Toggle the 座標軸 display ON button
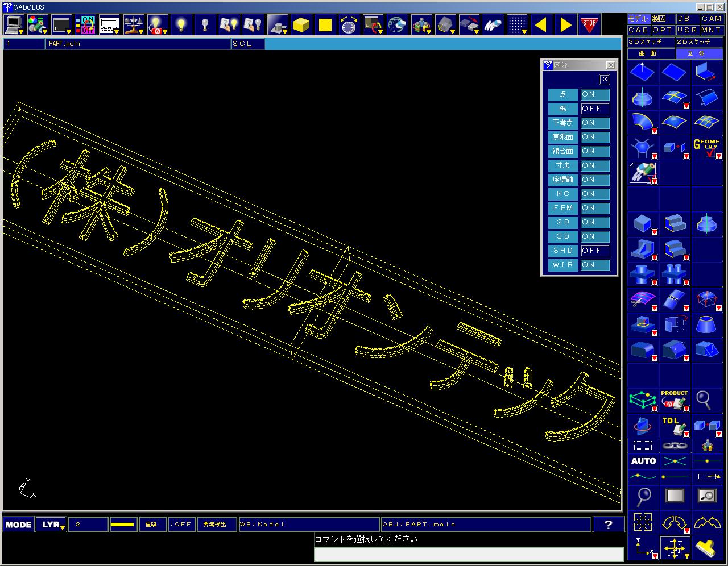Screen dimensions: 728x566 coord(595,180)
